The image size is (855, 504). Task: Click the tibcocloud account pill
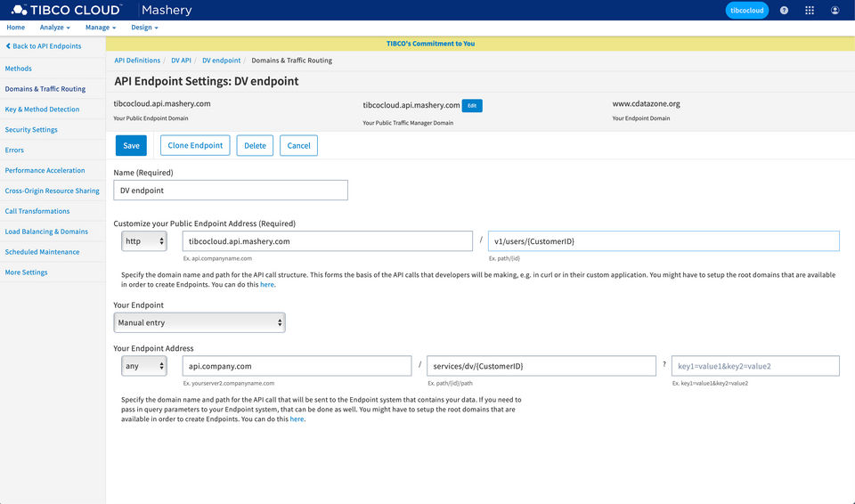click(x=746, y=11)
